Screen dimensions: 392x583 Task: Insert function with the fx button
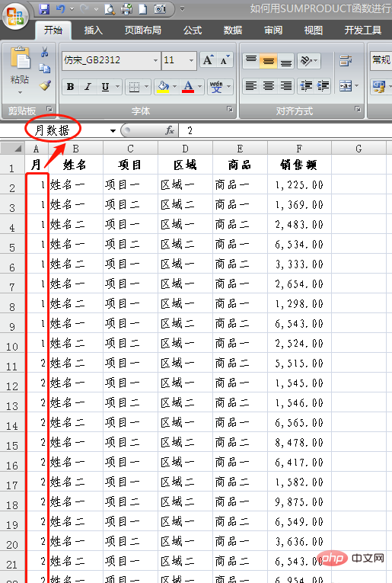point(170,130)
